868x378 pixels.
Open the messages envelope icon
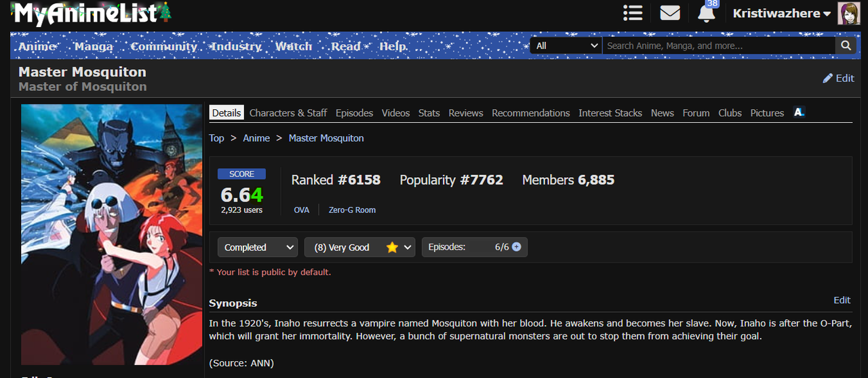670,13
